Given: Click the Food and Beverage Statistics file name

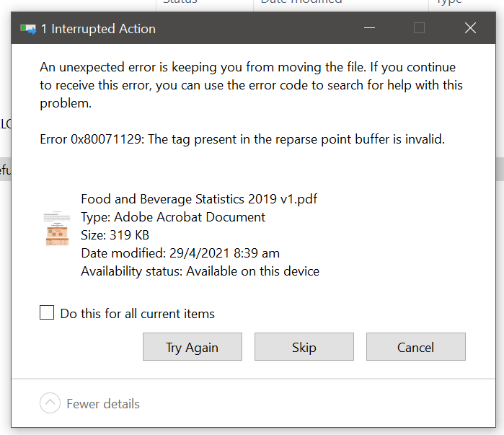Looking at the screenshot, I should (199, 199).
